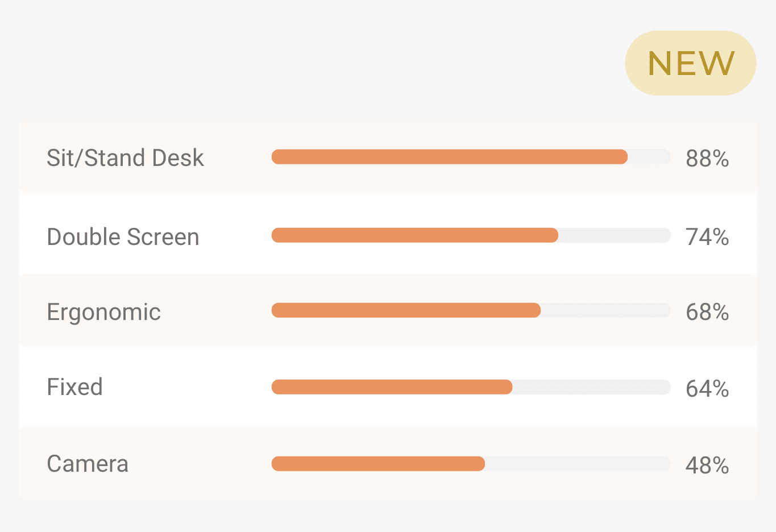Click the NEW badge

[x=690, y=63]
